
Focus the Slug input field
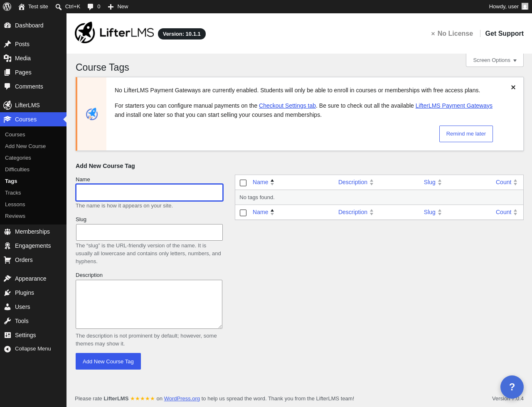149,232
